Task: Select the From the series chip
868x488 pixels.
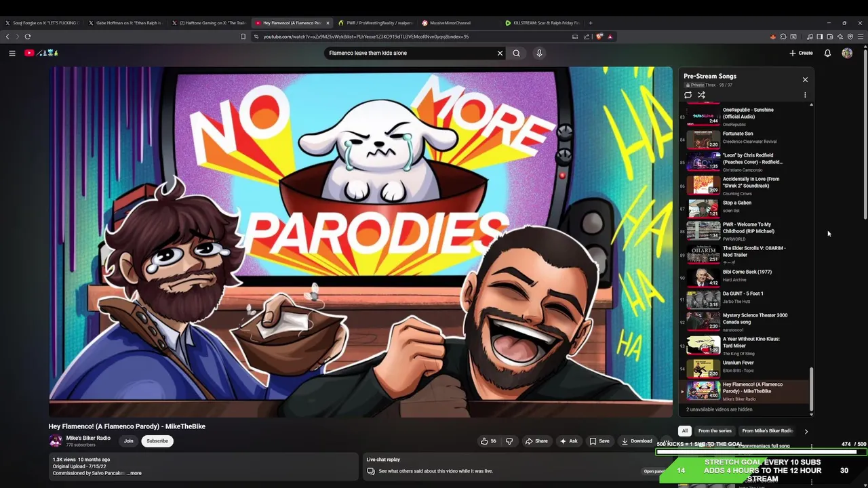Action: [x=715, y=431]
